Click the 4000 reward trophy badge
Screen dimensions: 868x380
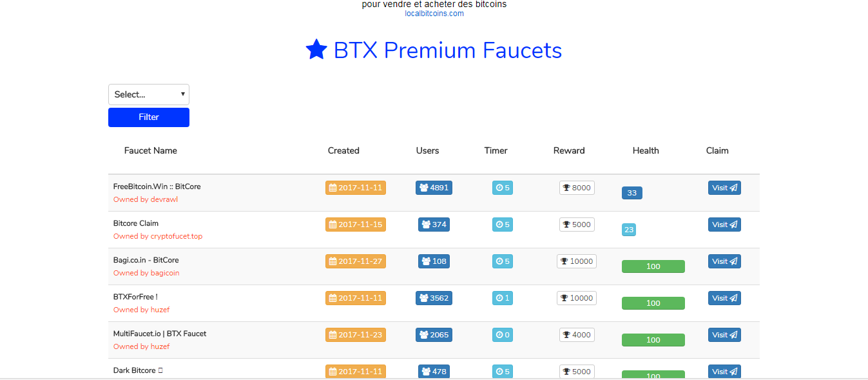coord(577,335)
